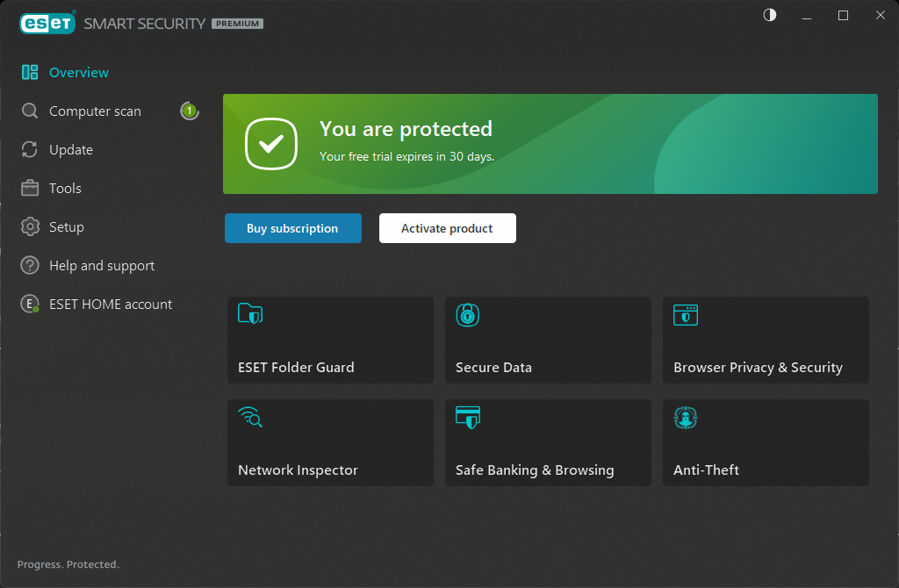Click the ESET Folder Guard icon

[250, 314]
